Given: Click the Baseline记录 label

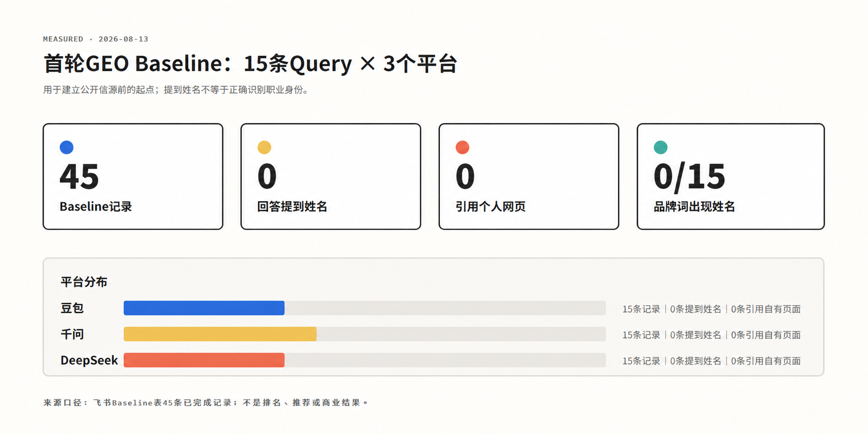Looking at the screenshot, I should pos(96,206).
